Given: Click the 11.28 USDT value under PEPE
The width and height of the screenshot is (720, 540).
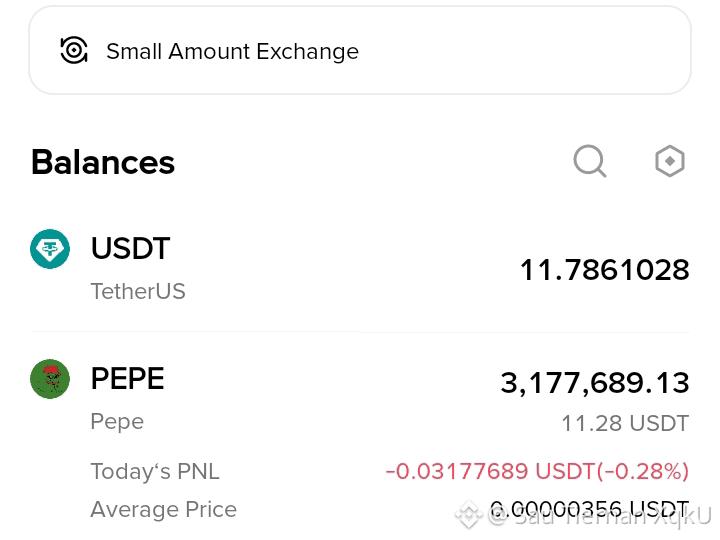Looking at the screenshot, I should click(625, 423).
